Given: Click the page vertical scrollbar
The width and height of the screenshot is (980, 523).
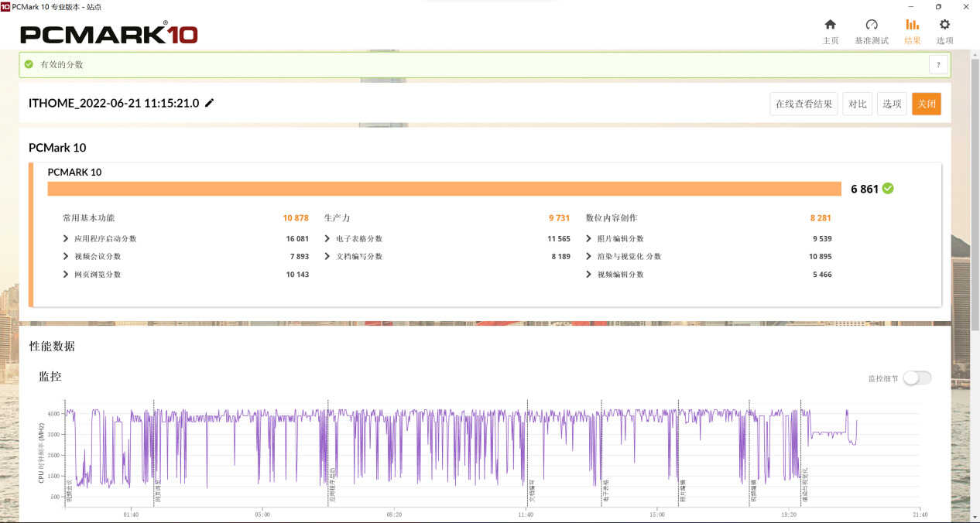Looking at the screenshot, I should 975,193.
